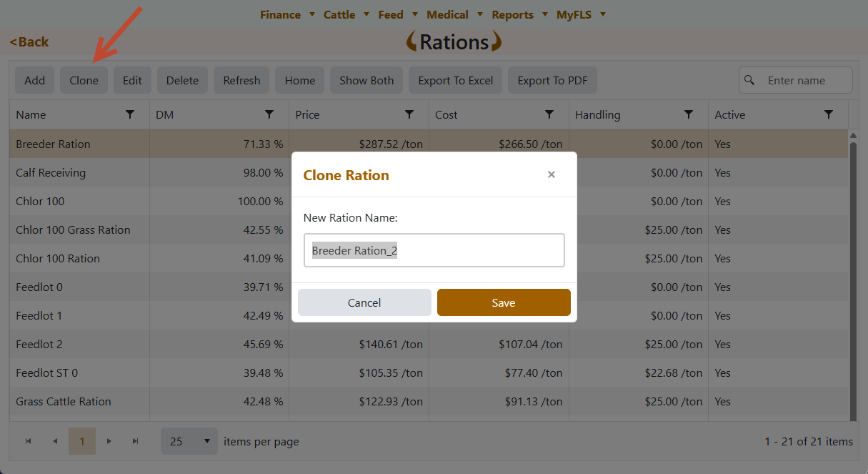Open the Active column filter funnel
Viewport: 868px width, 474px height.
829,114
